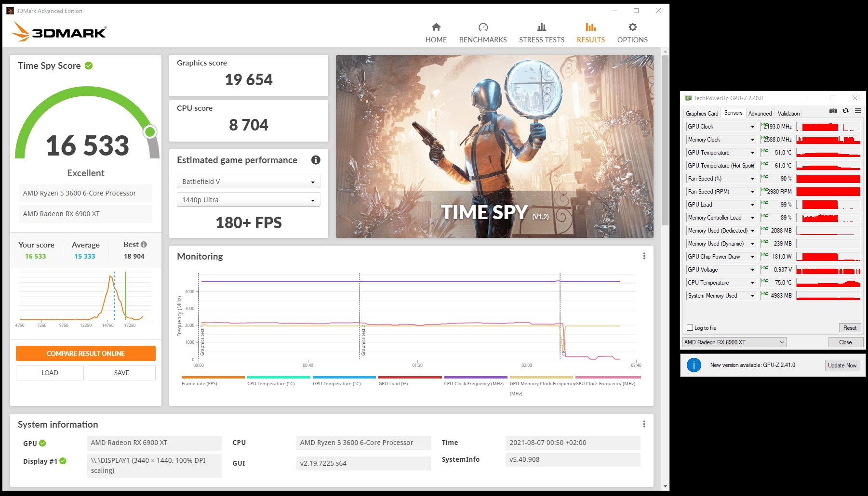Click the GPU Temperature sensor graph

(828, 153)
